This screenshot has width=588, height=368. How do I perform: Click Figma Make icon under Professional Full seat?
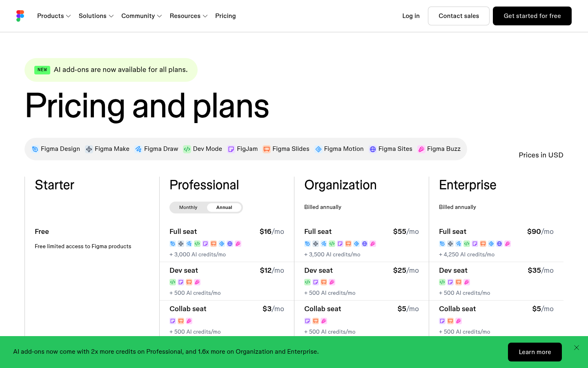pos(181,244)
